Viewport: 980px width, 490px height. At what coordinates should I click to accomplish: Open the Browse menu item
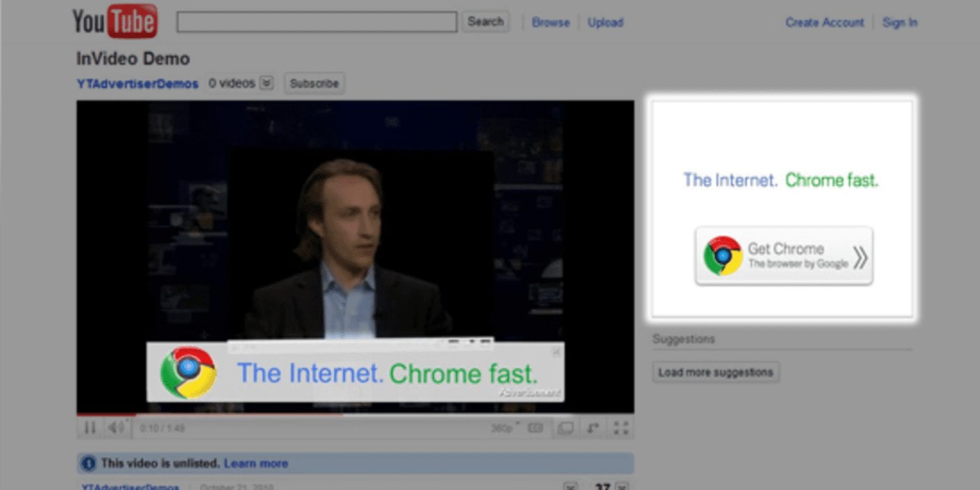[x=551, y=22]
